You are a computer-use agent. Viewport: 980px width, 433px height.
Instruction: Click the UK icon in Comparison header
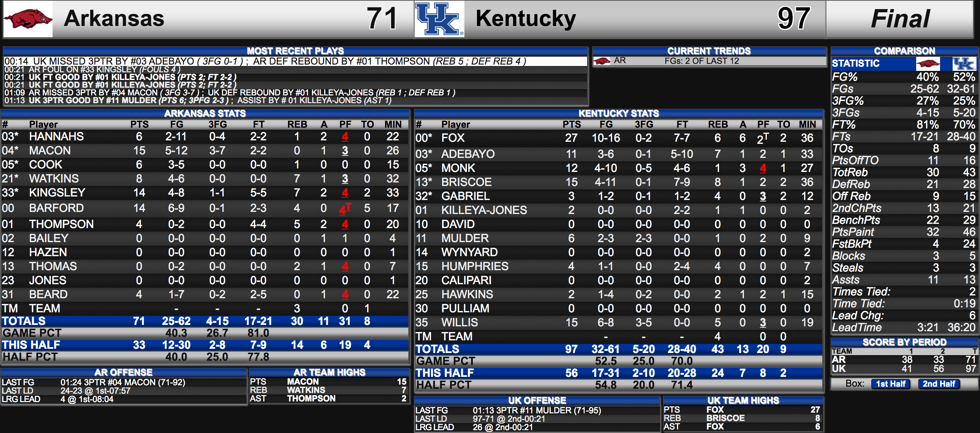[964, 64]
